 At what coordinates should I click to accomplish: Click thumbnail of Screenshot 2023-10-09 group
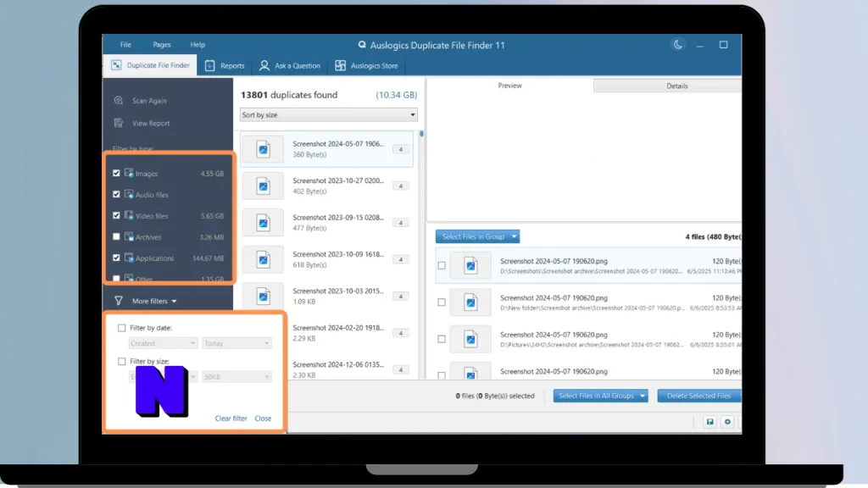(263, 259)
